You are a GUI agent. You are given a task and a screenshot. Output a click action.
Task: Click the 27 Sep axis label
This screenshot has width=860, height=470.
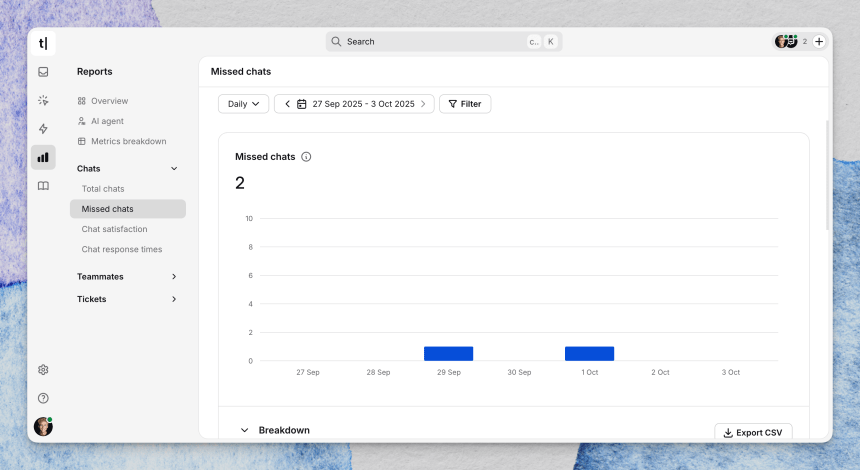[x=308, y=372]
